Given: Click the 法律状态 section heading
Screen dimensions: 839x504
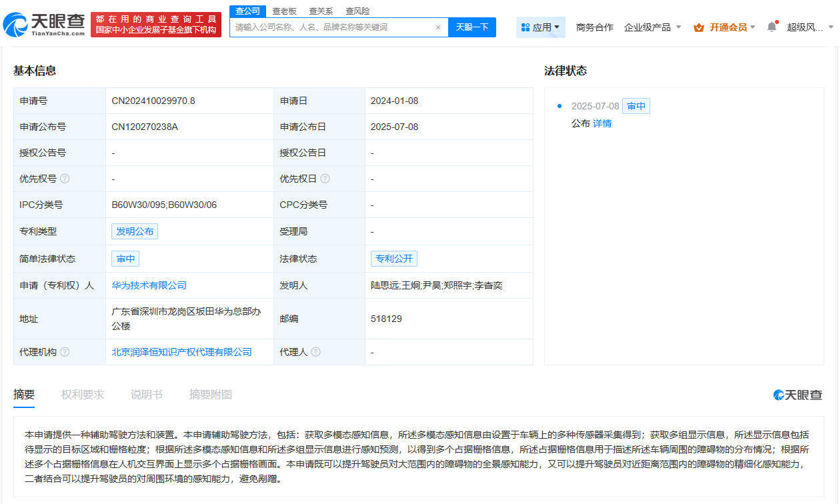Looking at the screenshot, I should coord(566,71).
